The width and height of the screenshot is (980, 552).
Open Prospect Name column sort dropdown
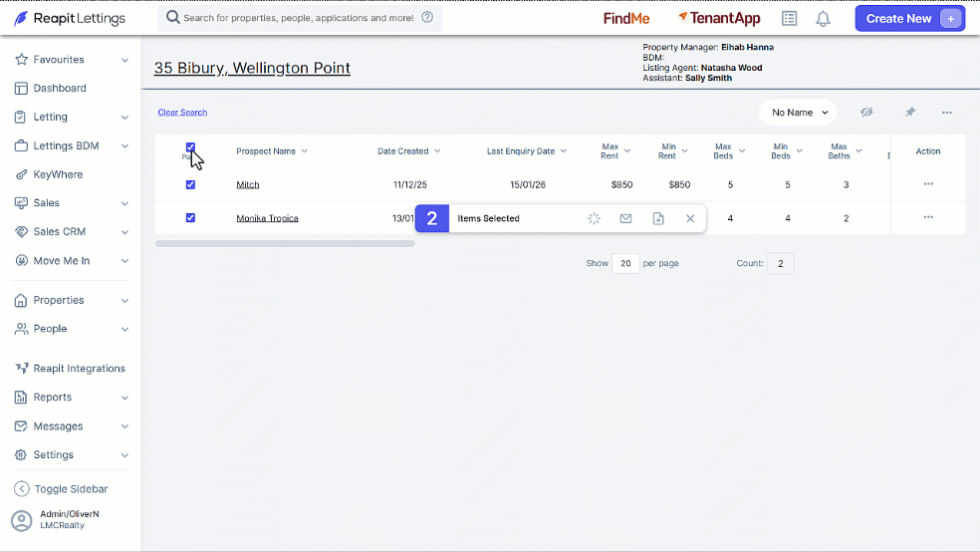pyautogui.click(x=305, y=151)
